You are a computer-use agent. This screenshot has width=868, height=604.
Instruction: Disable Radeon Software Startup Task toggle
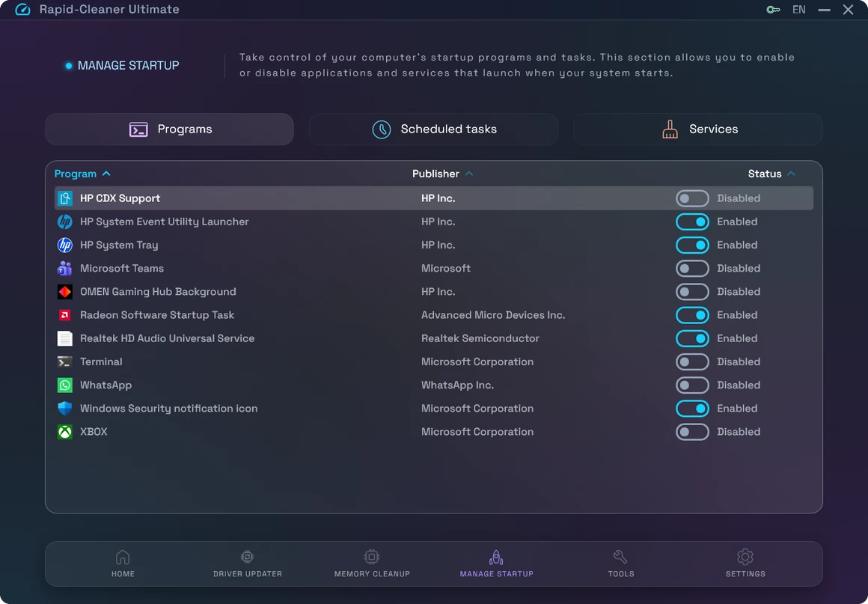(692, 315)
